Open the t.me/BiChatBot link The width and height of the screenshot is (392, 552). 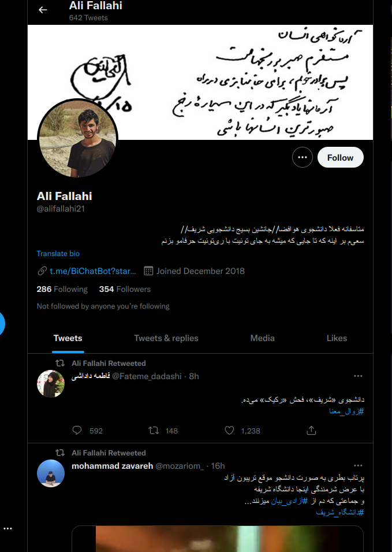92,271
